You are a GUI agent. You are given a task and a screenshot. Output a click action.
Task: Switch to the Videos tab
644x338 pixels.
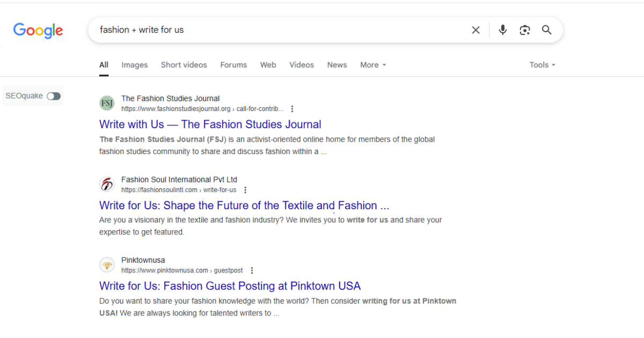click(x=302, y=65)
